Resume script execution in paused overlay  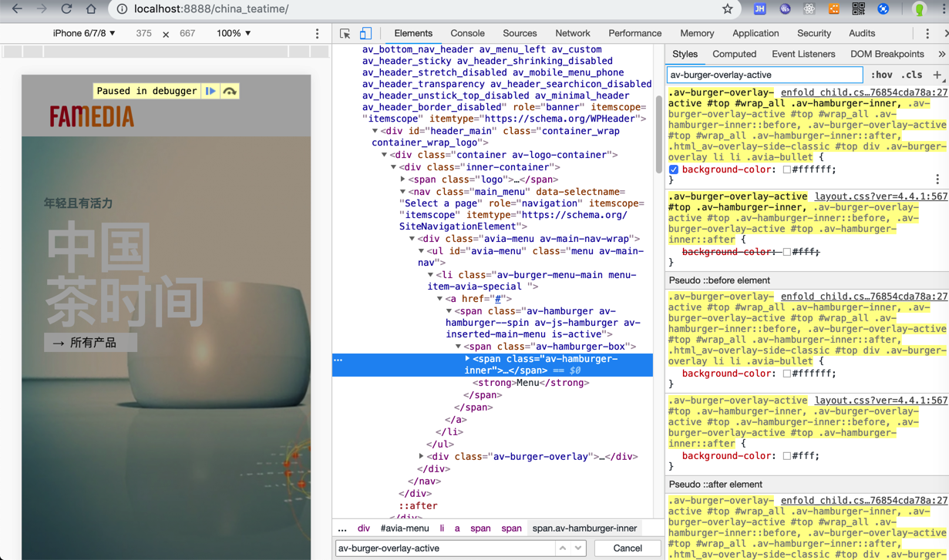pyautogui.click(x=210, y=91)
